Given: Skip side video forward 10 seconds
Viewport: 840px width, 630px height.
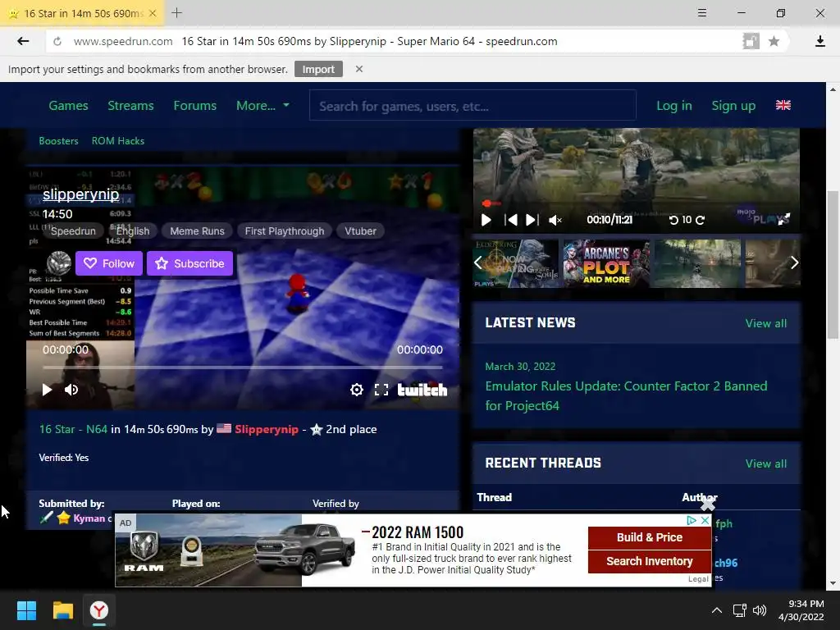Looking at the screenshot, I should click(701, 220).
